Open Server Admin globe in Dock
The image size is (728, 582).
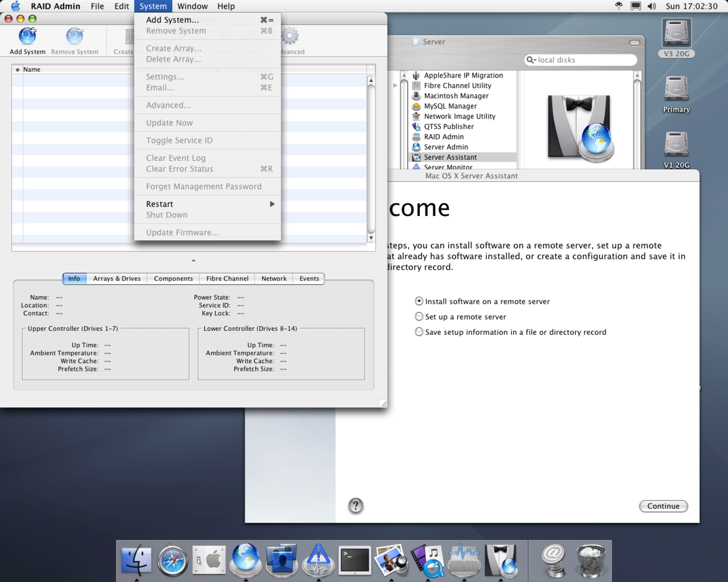pos(245,560)
